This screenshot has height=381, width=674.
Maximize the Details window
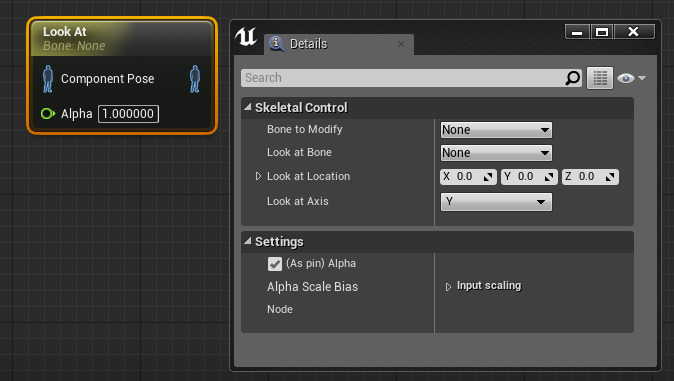pyautogui.click(x=602, y=32)
